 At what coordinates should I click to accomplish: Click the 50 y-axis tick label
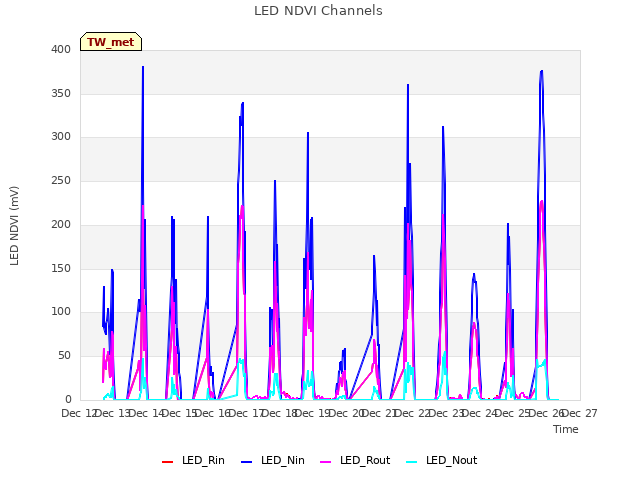[64, 356]
